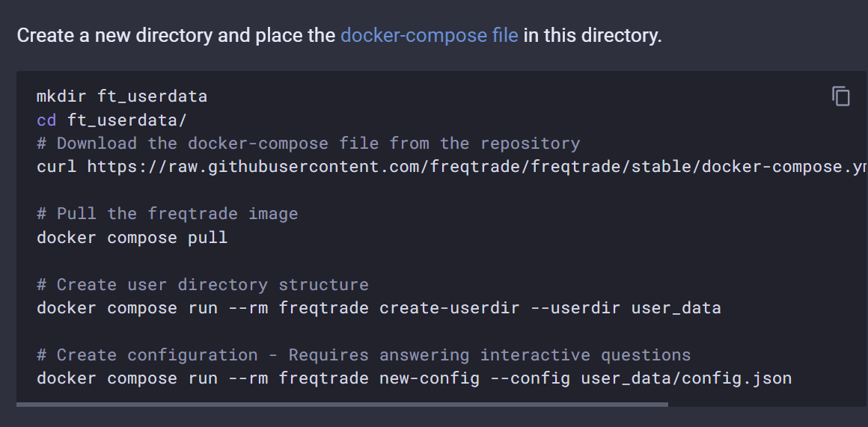
Task: Click the '--config' flag in the last line
Action: [x=531, y=378]
